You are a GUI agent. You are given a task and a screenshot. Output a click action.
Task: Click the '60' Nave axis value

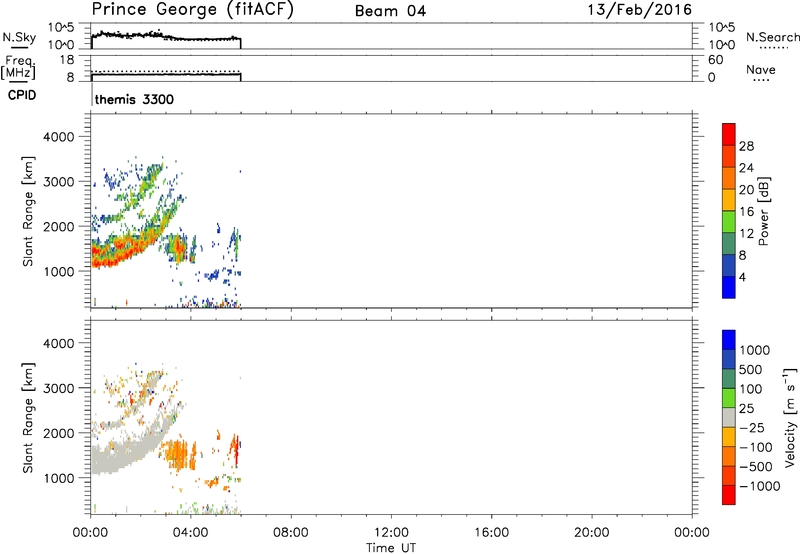(x=715, y=60)
